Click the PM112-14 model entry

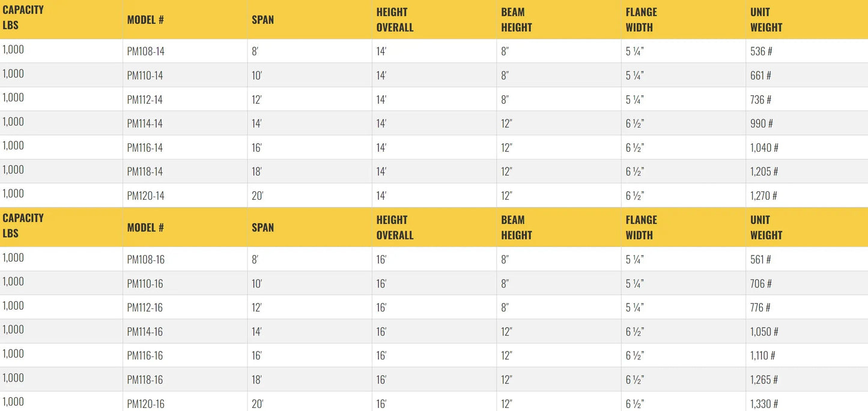coord(145,100)
